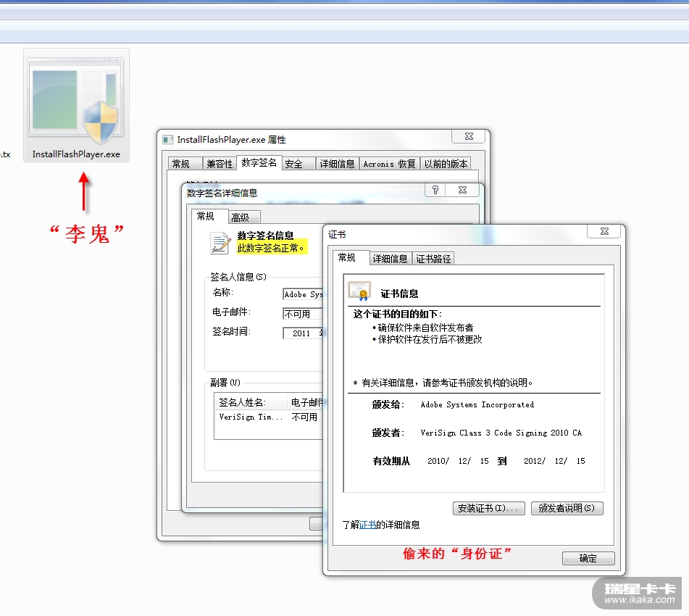
Task: Switch to the 证书路径 tab
Action: point(433,259)
